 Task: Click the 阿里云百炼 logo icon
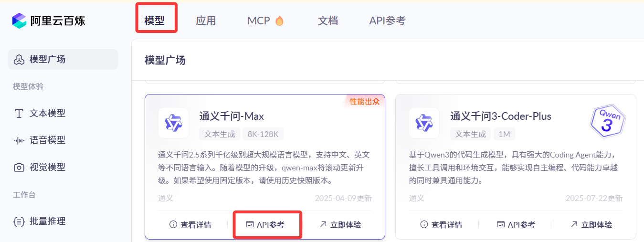pos(19,21)
